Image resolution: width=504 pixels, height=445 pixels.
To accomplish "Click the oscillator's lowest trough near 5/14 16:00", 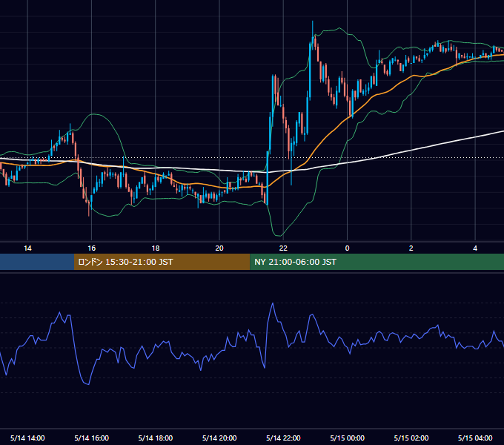I will click(x=88, y=384).
